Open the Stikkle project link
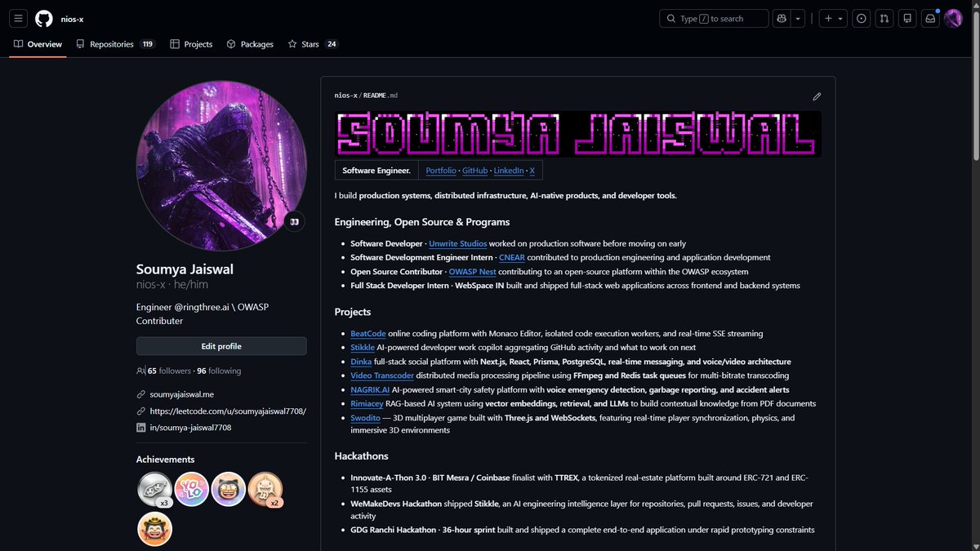980x551 pixels. pyautogui.click(x=363, y=348)
